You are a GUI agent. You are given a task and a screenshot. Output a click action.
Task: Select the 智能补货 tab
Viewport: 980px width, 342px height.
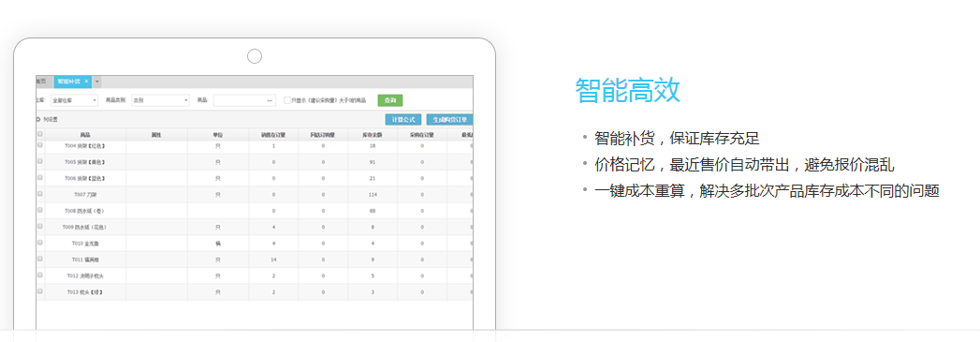pos(68,82)
